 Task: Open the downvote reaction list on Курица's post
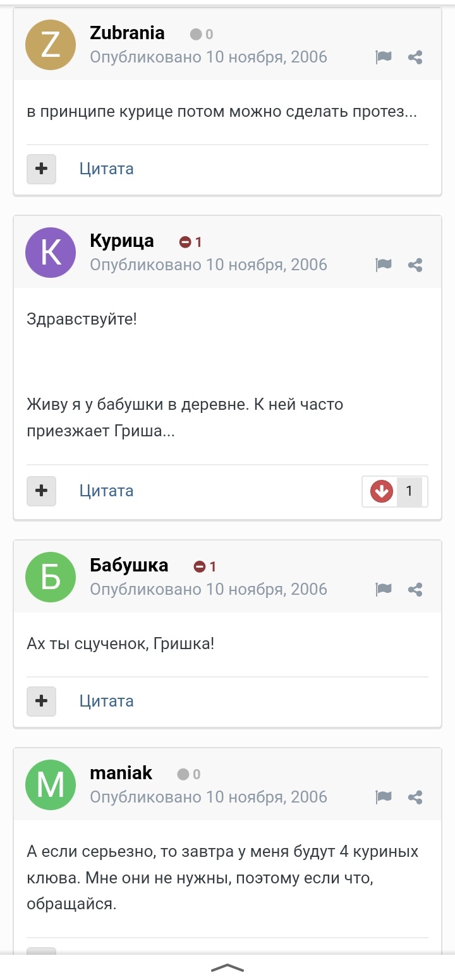coord(395,491)
